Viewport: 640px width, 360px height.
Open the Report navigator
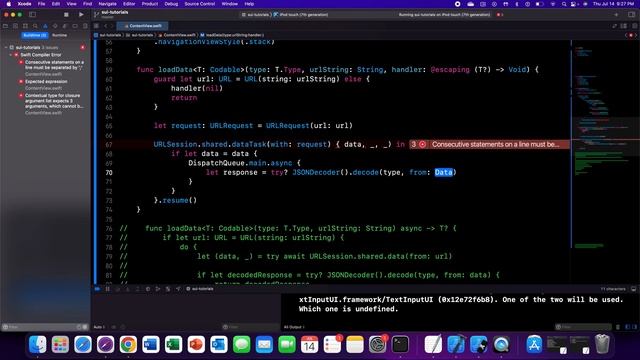click(85, 26)
